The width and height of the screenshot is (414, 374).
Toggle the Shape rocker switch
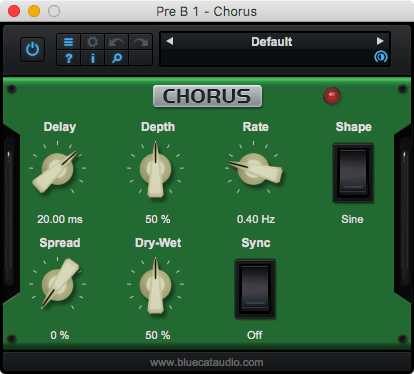click(x=353, y=173)
